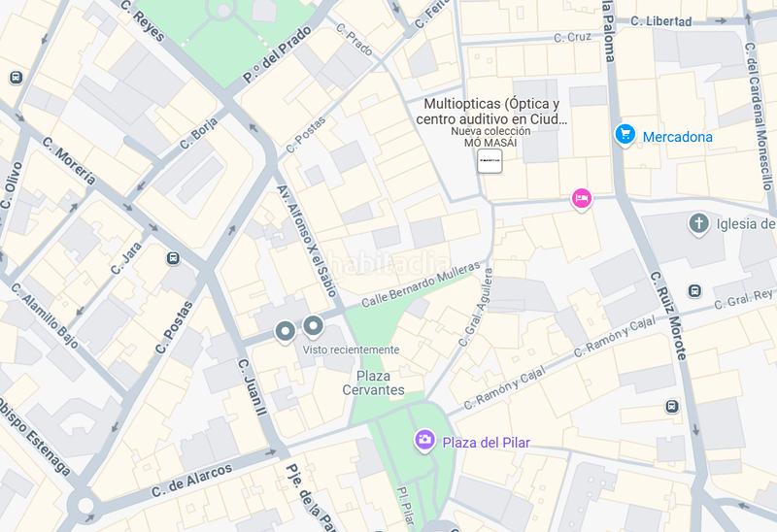Screen dimensions: 777x532
Task: Click the bus stop icon near C. Jara
Action: pos(173,258)
